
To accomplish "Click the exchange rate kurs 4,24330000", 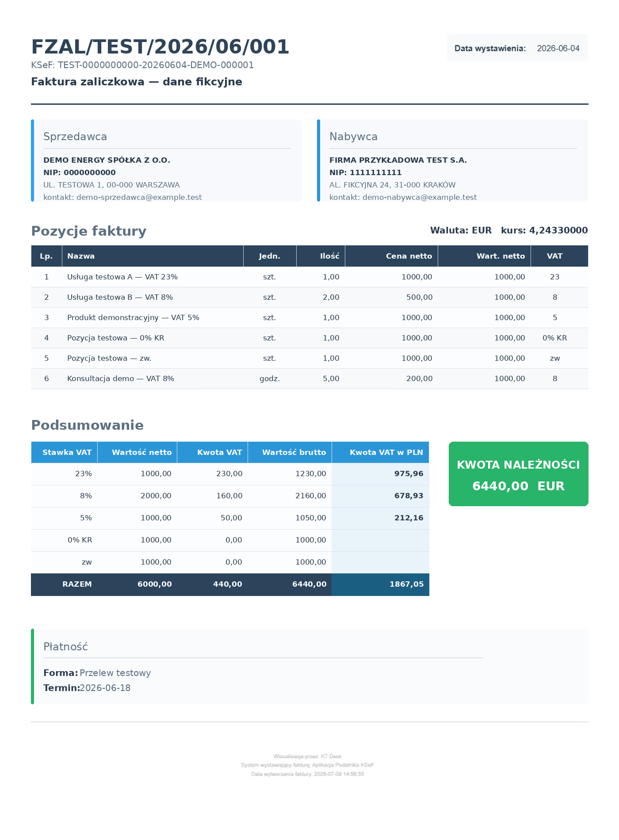I will click(x=544, y=230).
